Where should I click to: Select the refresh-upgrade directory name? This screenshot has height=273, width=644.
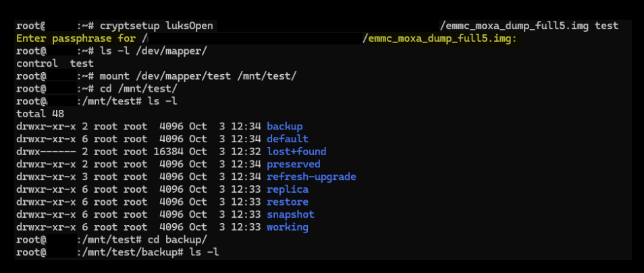(x=311, y=177)
